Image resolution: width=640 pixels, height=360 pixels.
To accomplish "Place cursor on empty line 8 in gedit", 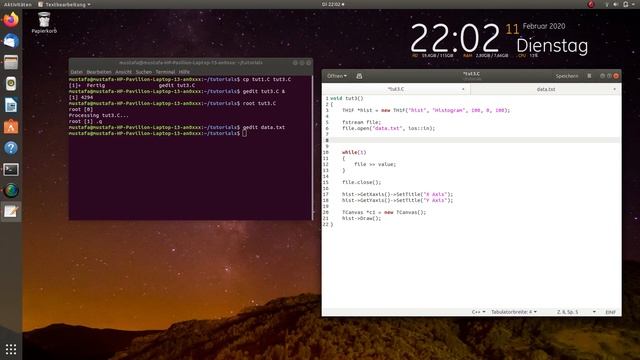I will tap(474, 140).
